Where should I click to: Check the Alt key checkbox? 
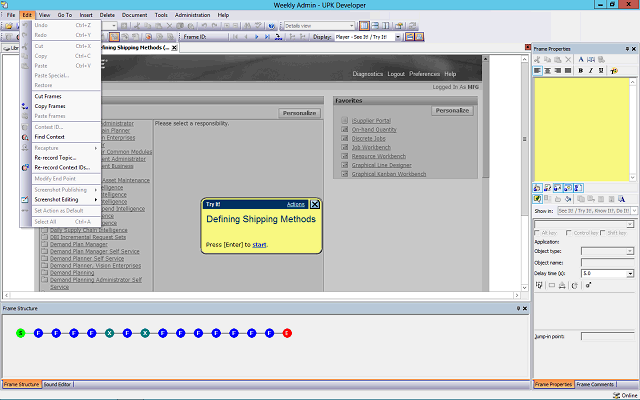click(537, 233)
